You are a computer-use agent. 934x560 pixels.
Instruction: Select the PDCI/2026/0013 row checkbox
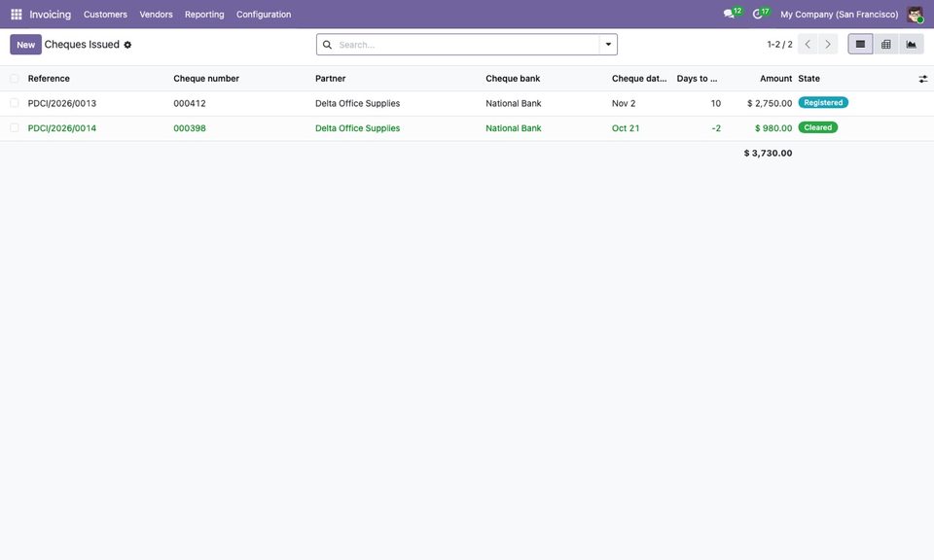tap(15, 103)
